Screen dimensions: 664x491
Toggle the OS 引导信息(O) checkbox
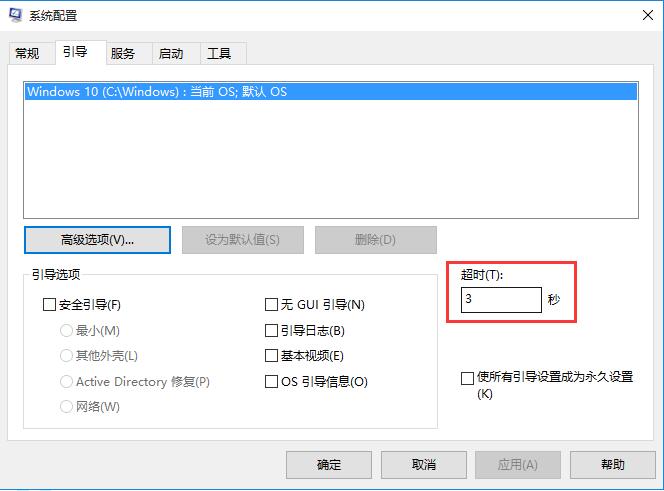coord(271,382)
